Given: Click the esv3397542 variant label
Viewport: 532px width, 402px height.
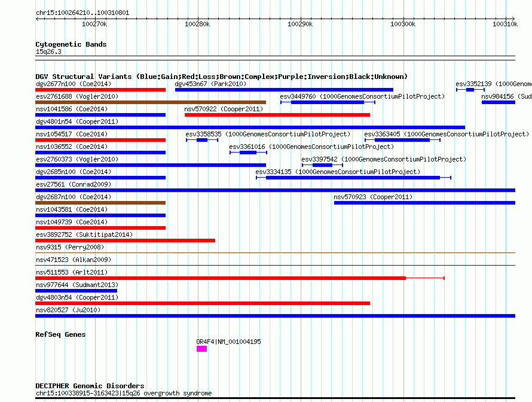Looking at the screenshot, I should (x=384, y=159).
